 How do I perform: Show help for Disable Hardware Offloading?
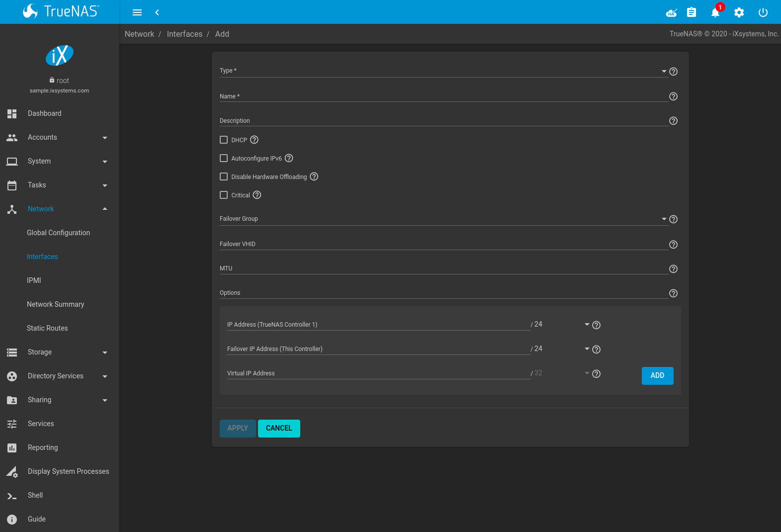(314, 177)
